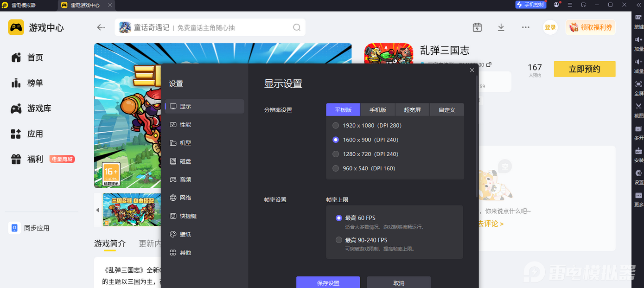Open 同步应用 sync apps
644x288 pixels.
pos(29,228)
